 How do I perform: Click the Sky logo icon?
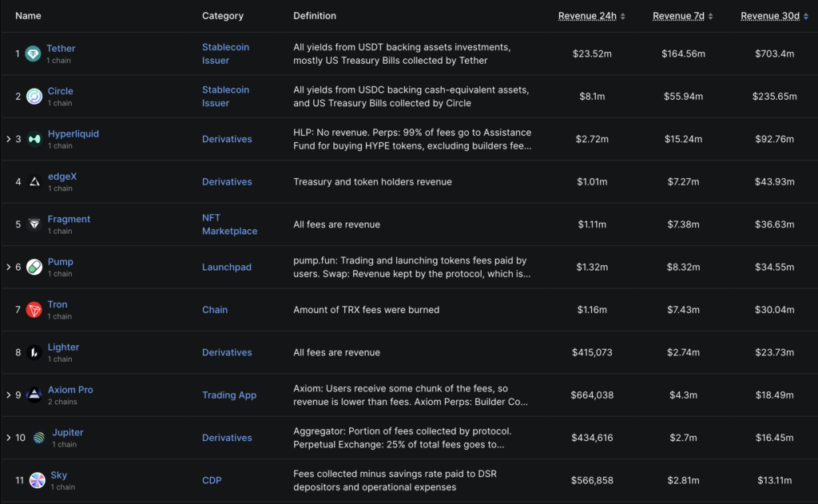[38, 480]
